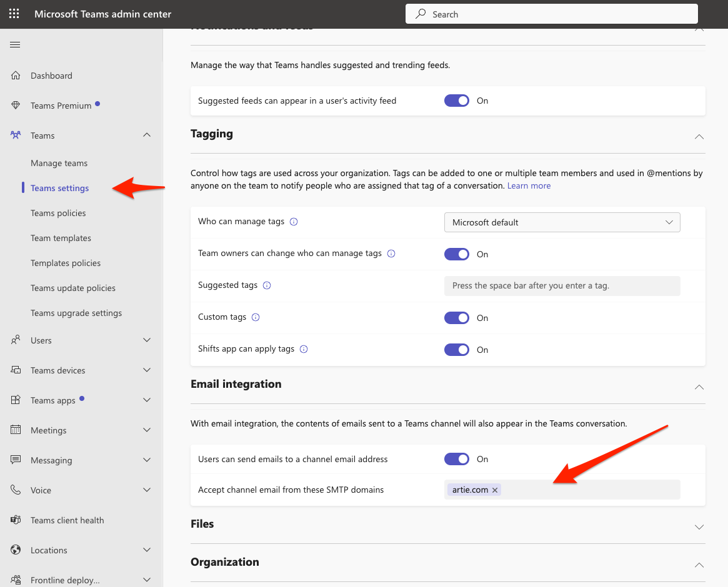The width and height of the screenshot is (728, 587).
Task: Click the Tagging section heading
Action: point(212,134)
